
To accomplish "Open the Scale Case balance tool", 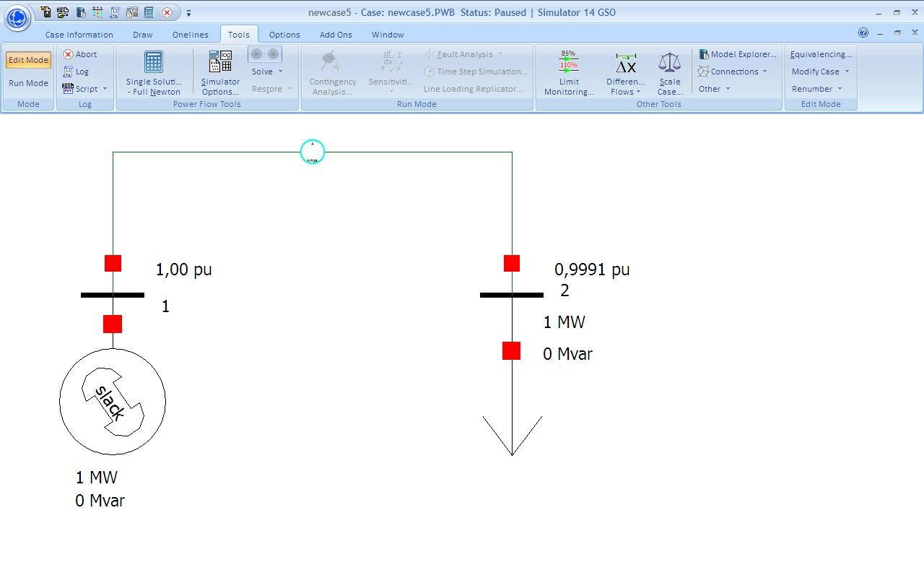I will [x=670, y=73].
